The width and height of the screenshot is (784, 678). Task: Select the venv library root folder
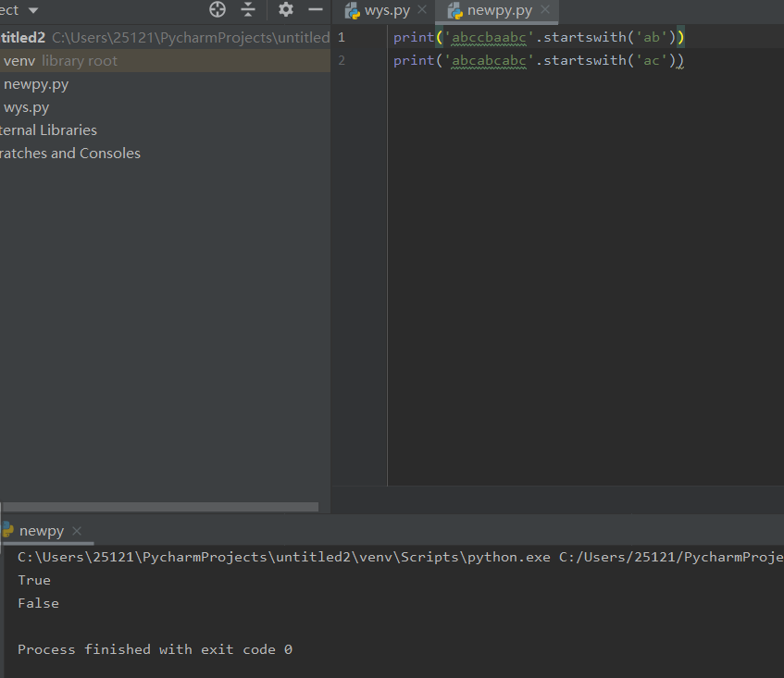click(x=165, y=61)
